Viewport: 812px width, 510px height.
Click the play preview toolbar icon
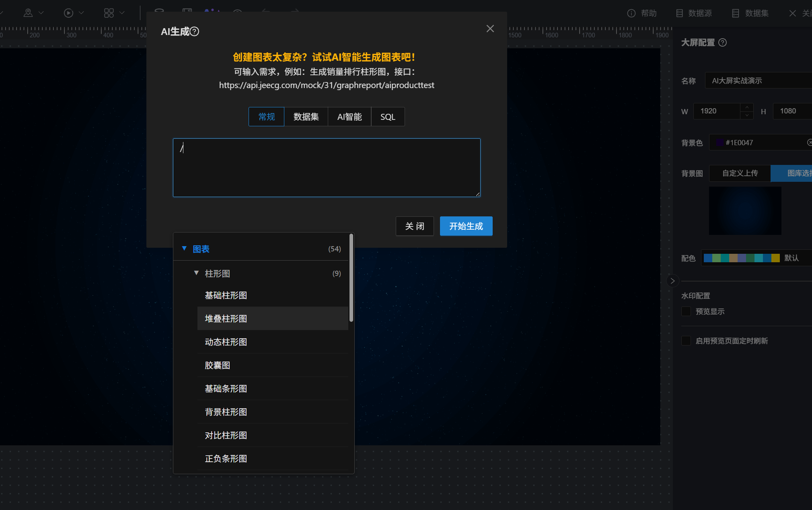(x=69, y=13)
